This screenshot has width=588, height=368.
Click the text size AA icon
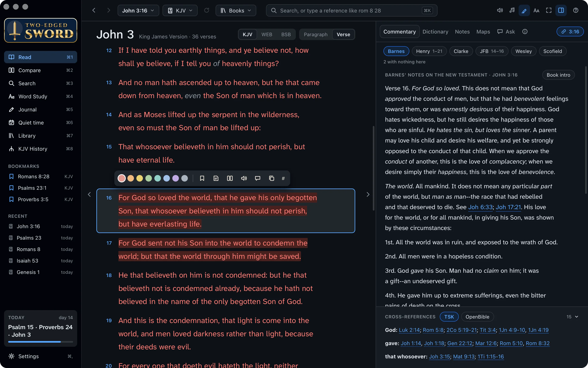coord(537,10)
